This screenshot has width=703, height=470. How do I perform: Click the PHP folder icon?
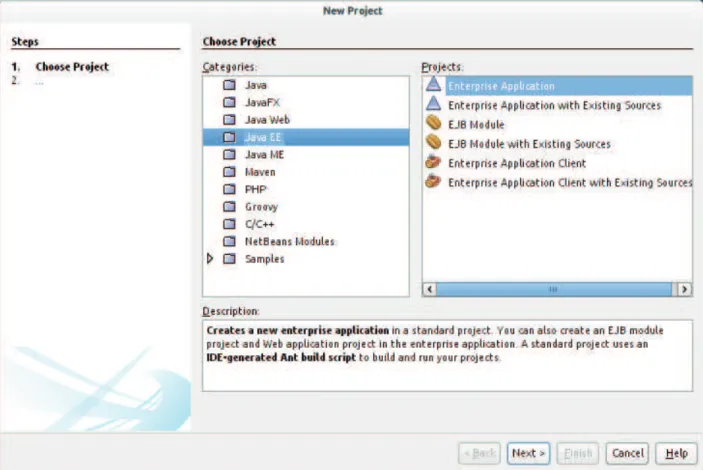pos(230,189)
